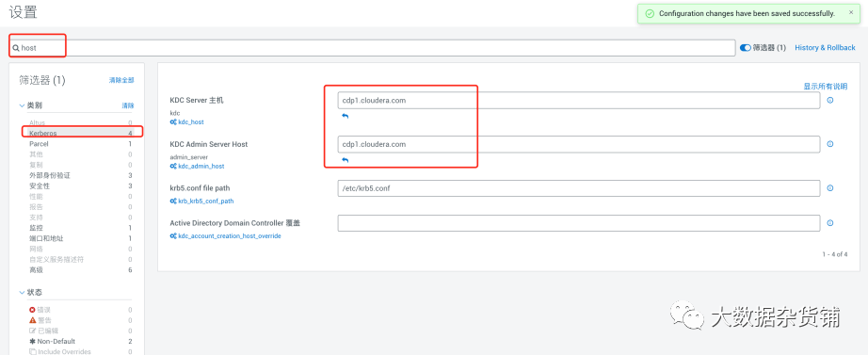
Task: Open History & Rollback
Action: 825,48
